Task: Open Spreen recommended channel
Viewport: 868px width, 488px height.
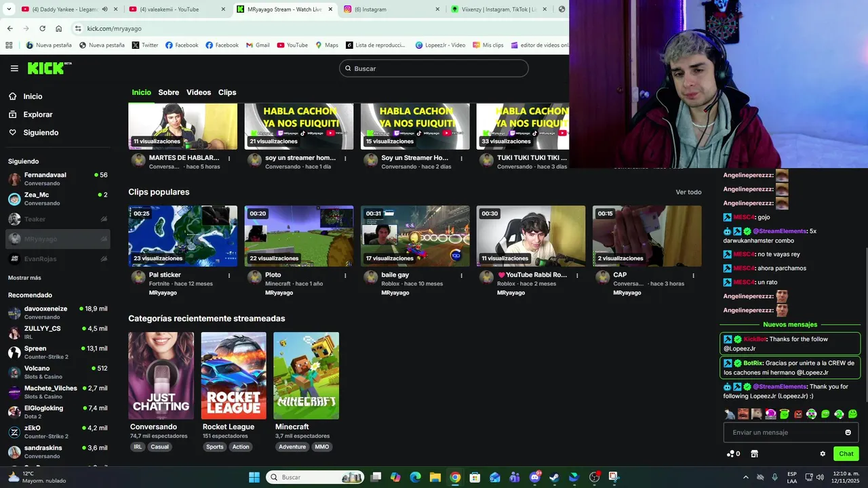Action: (58, 352)
